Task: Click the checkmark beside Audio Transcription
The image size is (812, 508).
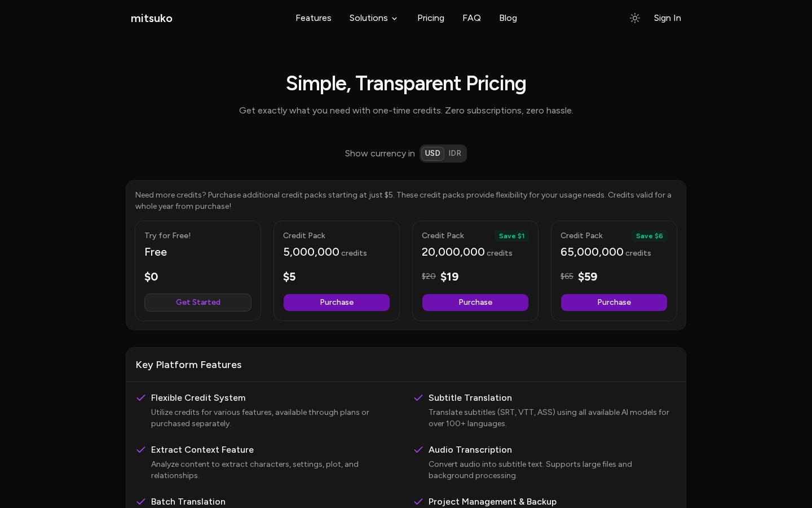Action: [x=418, y=450]
